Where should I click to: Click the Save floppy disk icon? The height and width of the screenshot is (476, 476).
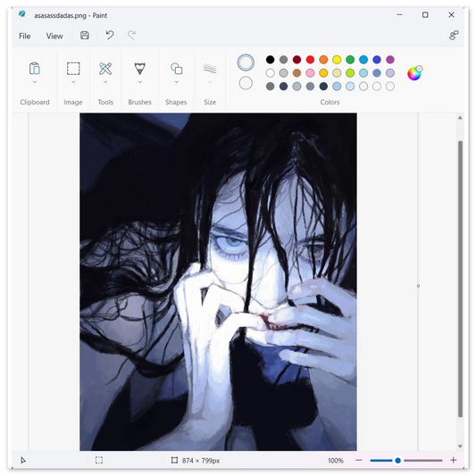coord(85,36)
